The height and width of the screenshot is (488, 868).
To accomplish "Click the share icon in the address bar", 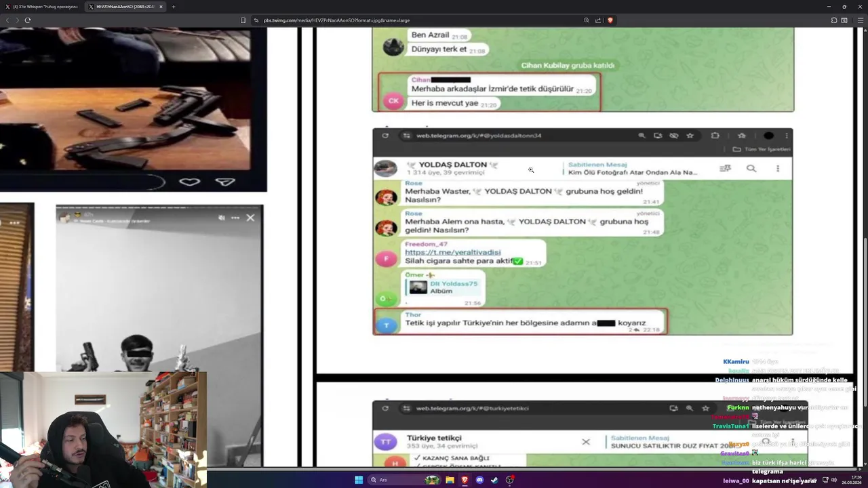I will tap(598, 20).
